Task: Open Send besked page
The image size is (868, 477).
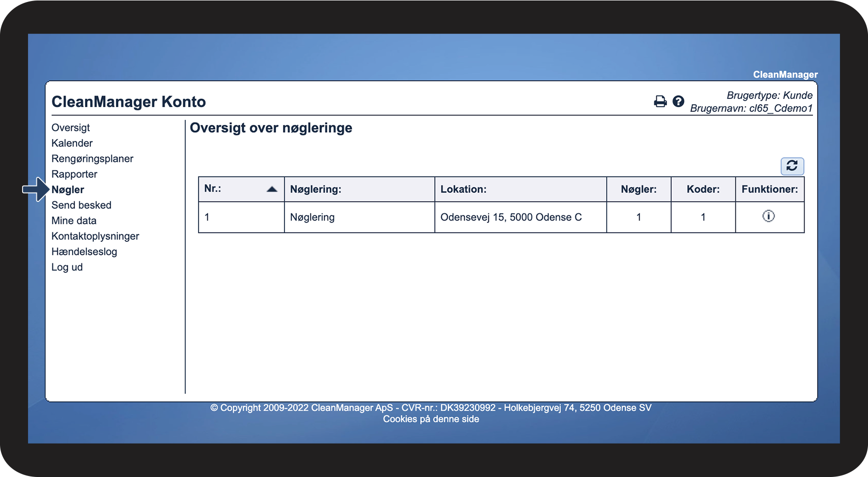Action: (x=82, y=205)
